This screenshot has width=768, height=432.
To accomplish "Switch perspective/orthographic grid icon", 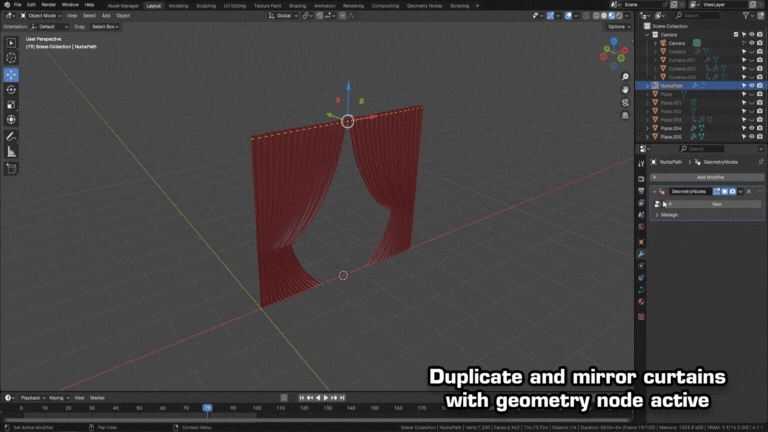I will pyautogui.click(x=625, y=115).
